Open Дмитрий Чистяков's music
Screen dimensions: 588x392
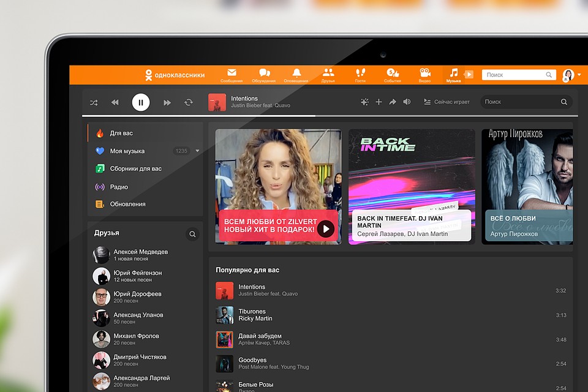tap(146, 360)
